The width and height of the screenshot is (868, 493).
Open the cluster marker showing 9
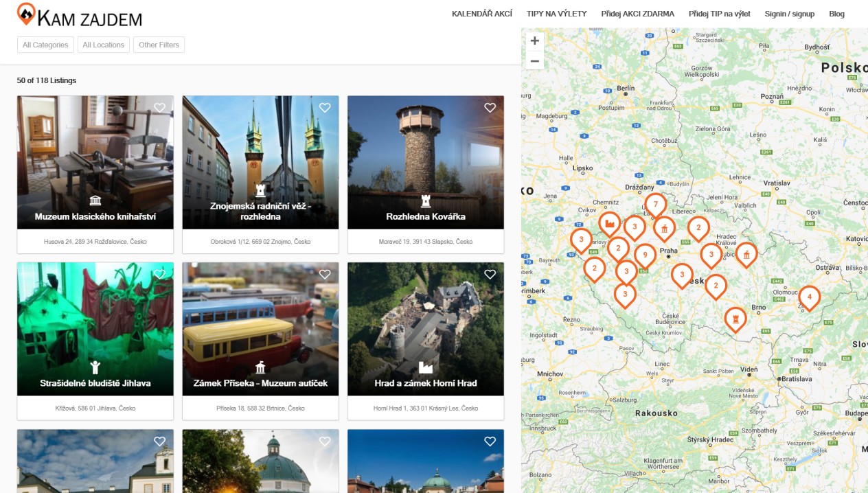coord(644,255)
